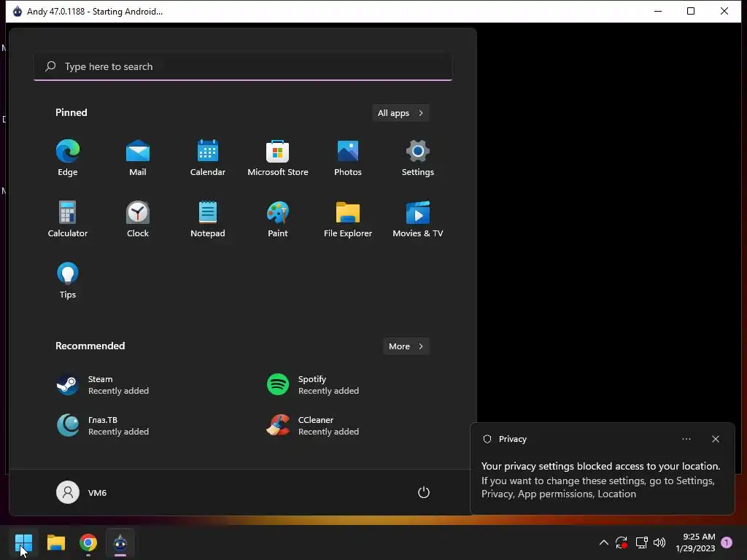Viewport: 747px width, 560px height.
Task: Launch the Photos app
Action: coord(348,158)
